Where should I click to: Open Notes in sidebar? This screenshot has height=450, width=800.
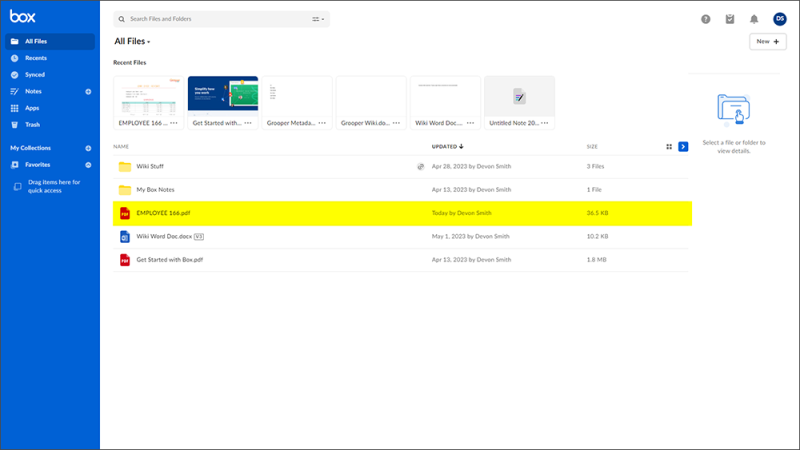33,91
